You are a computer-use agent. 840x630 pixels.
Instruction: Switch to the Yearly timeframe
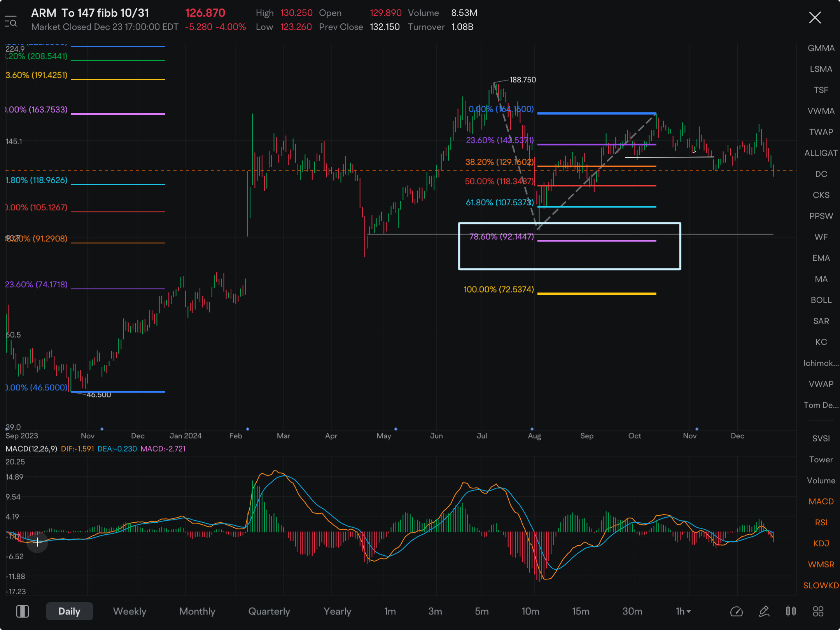[x=337, y=611]
